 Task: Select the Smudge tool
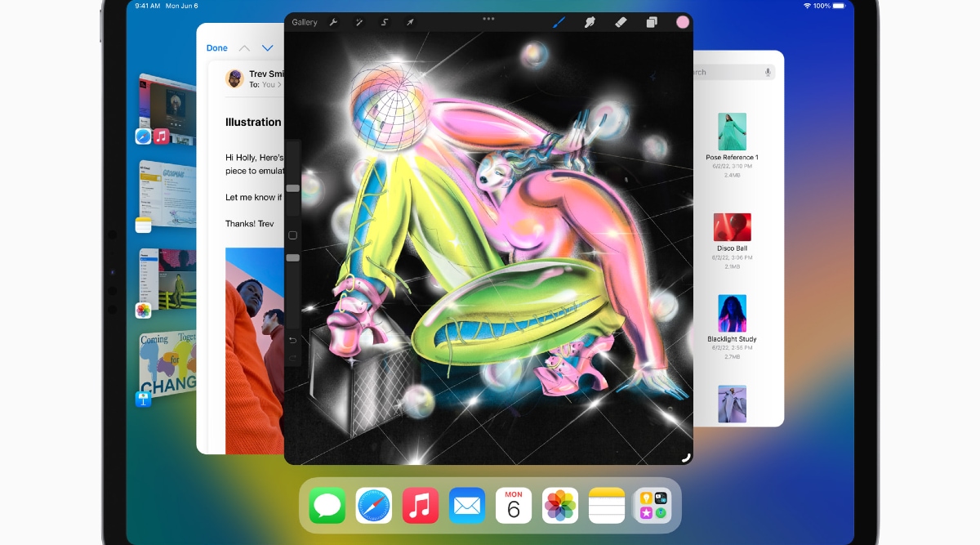pyautogui.click(x=590, y=22)
